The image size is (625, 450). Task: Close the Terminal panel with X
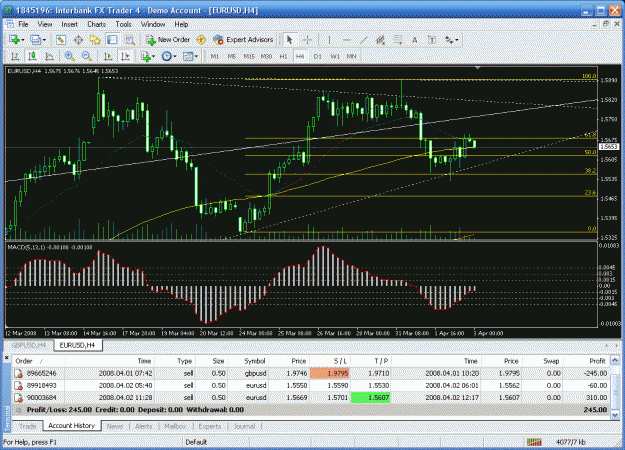click(x=7, y=358)
